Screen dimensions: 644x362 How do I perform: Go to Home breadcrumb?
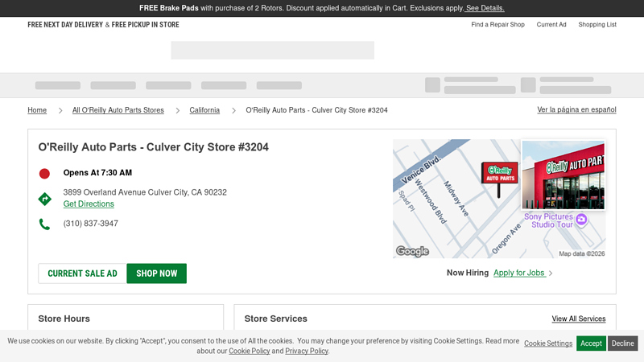click(37, 110)
